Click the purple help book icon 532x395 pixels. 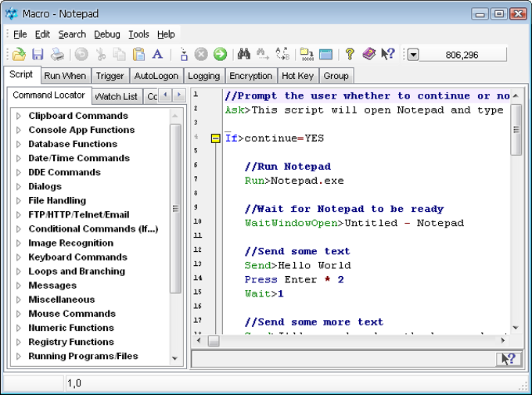(x=368, y=54)
